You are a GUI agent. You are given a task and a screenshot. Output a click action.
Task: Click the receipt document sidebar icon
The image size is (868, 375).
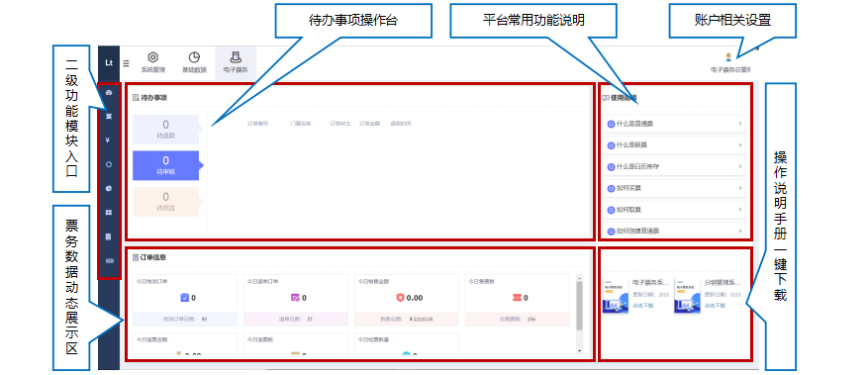109,236
